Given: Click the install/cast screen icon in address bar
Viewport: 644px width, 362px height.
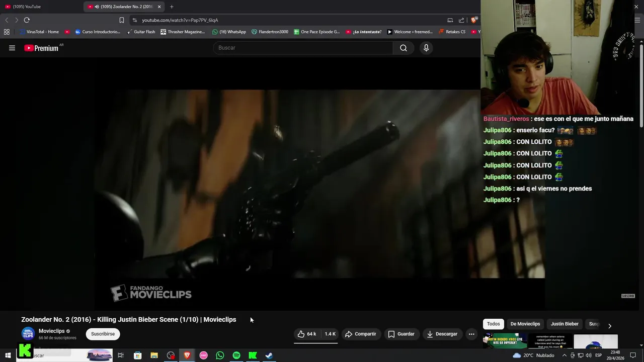Looking at the screenshot, I should [450, 20].
